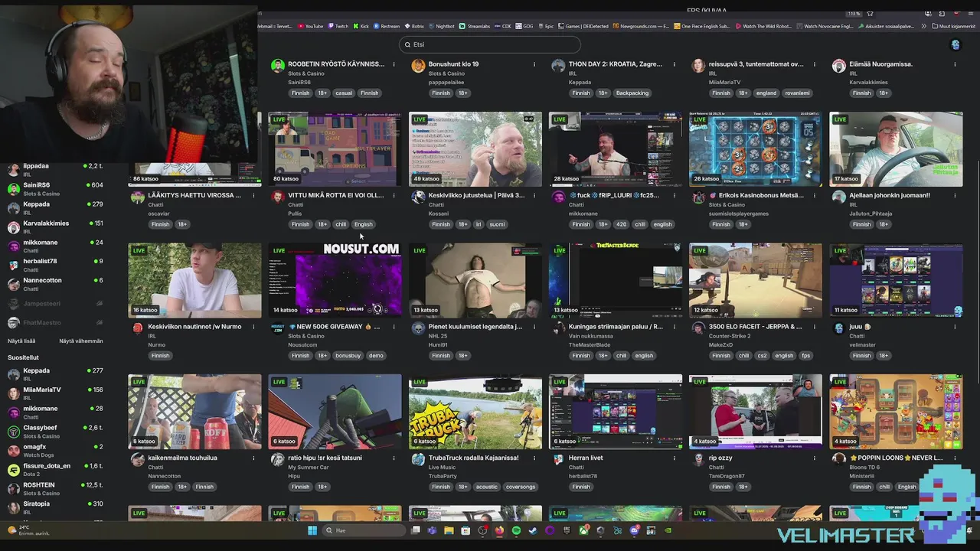Select the rovaniemi tag under reissupvä 3
Image resolution: width=980 pixels, height=551 pixels.
click(x=796, y=93)
